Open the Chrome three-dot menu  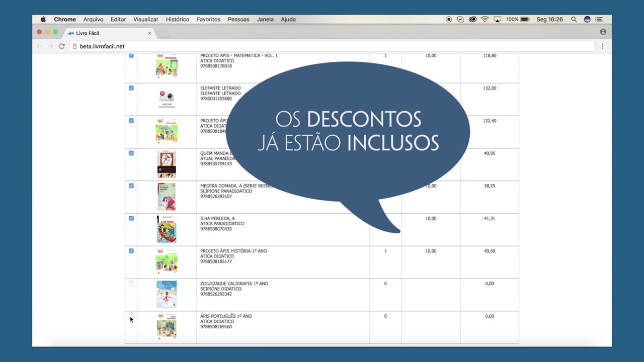(x=602, y=46)
